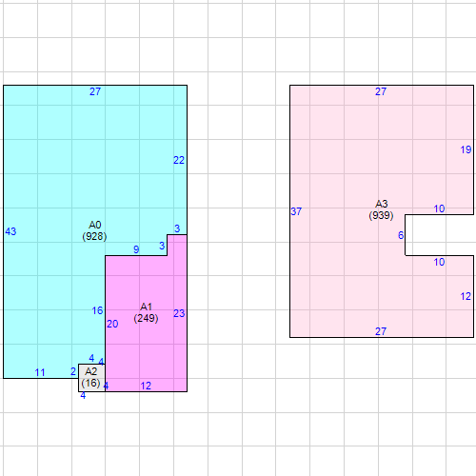Select dimension 27 inside cyan A0 shape

pos(95,91)
